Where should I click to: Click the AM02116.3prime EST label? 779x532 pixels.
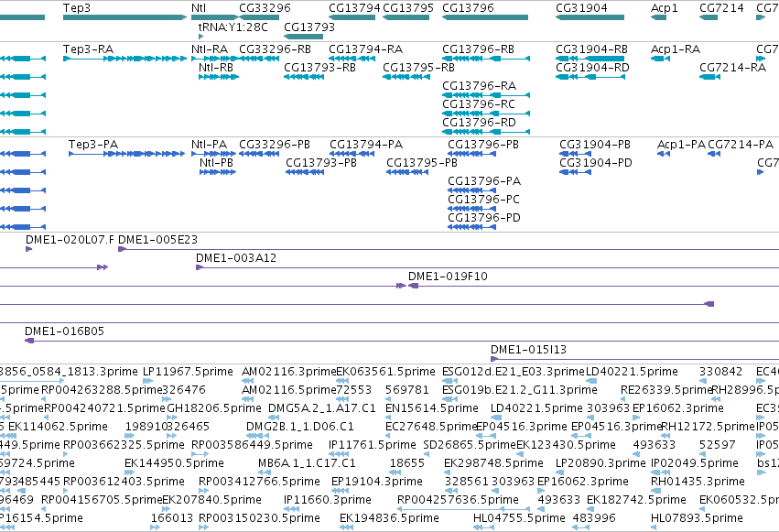point(289,372)
